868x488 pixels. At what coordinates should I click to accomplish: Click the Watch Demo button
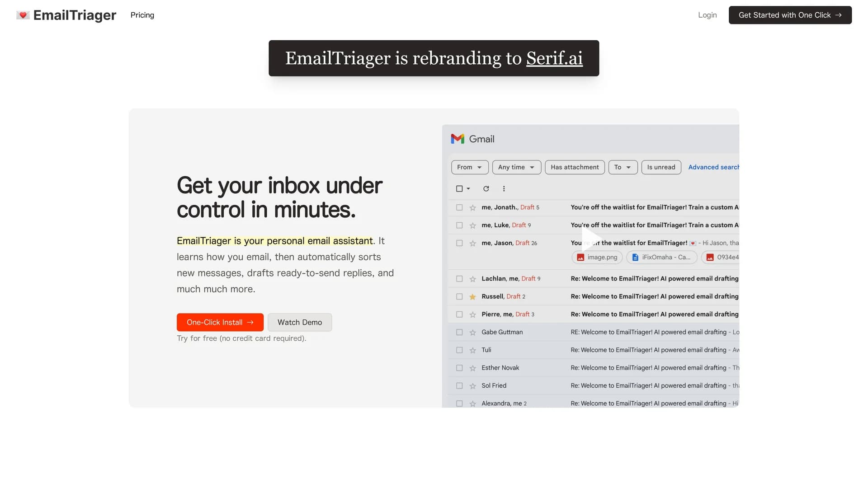300,322
